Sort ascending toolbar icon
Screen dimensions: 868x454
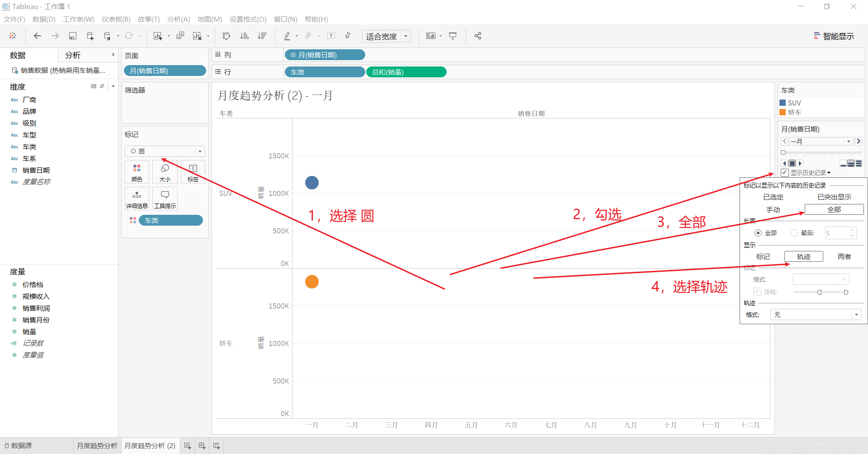(x=244, y=36)
